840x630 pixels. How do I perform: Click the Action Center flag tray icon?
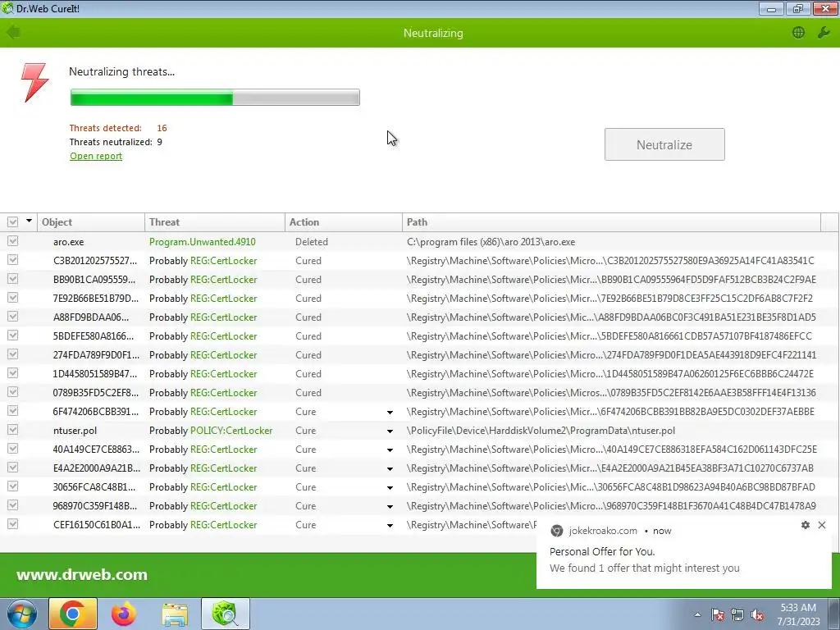click(718, 614)
